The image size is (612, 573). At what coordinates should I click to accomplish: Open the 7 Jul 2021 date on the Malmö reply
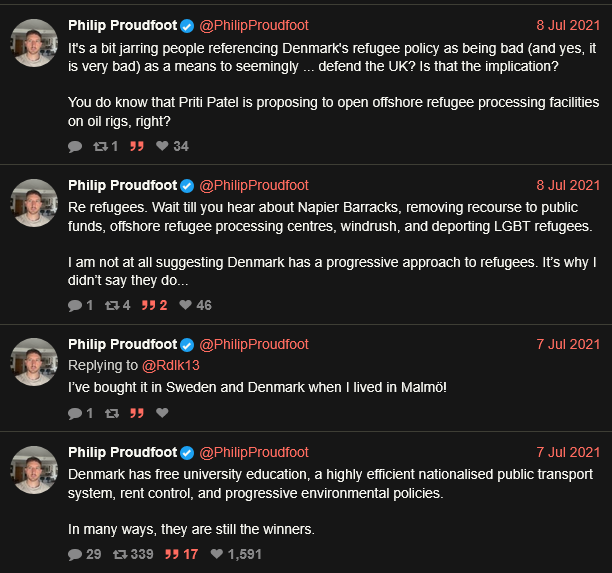click(568, 344)
